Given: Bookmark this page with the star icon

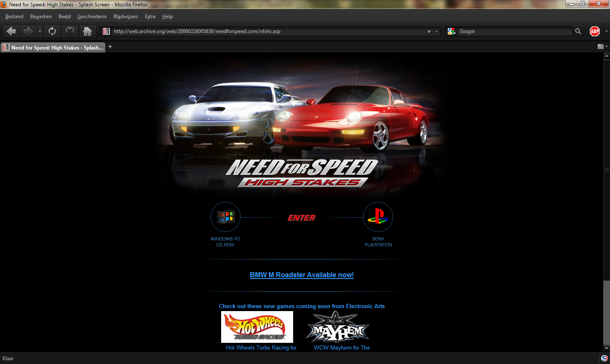Looking at the screenshot, I should (x=429, y=31).
